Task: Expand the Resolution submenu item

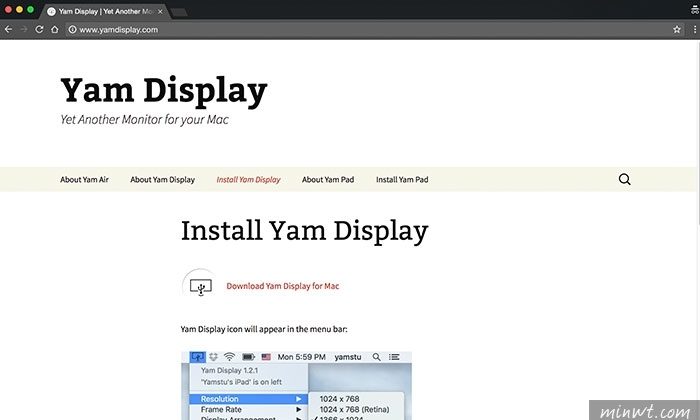Action: 246,398
